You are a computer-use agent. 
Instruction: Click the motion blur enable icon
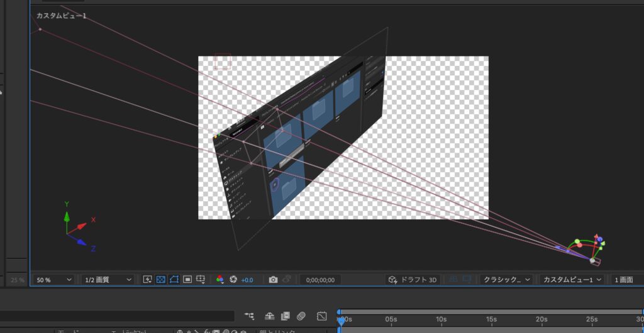(x=301, y=316)
